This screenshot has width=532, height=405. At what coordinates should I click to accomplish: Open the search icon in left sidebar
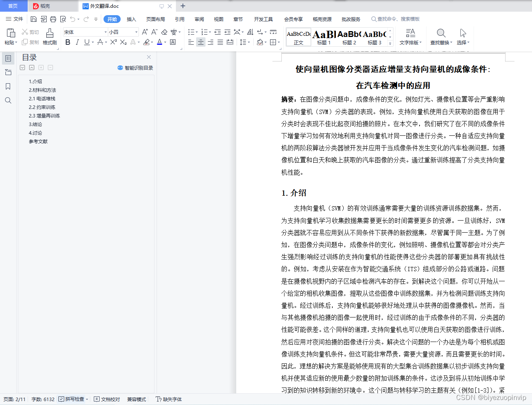[x=8, y=100]
